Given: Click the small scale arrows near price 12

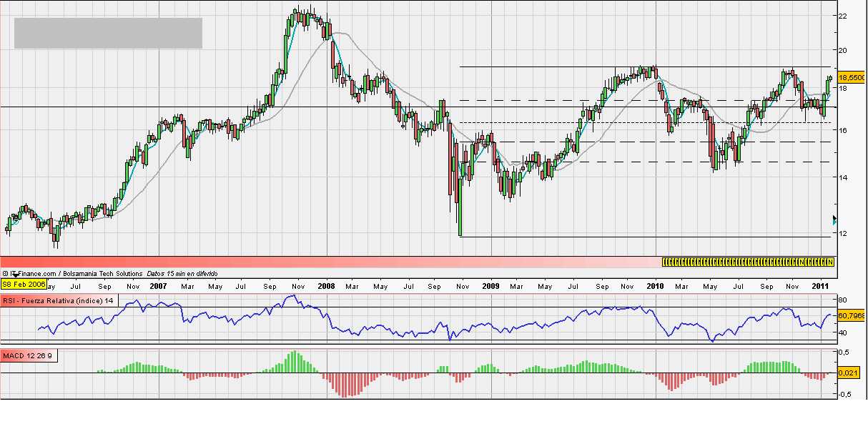Looking at the screenshot, I should 834,221.
